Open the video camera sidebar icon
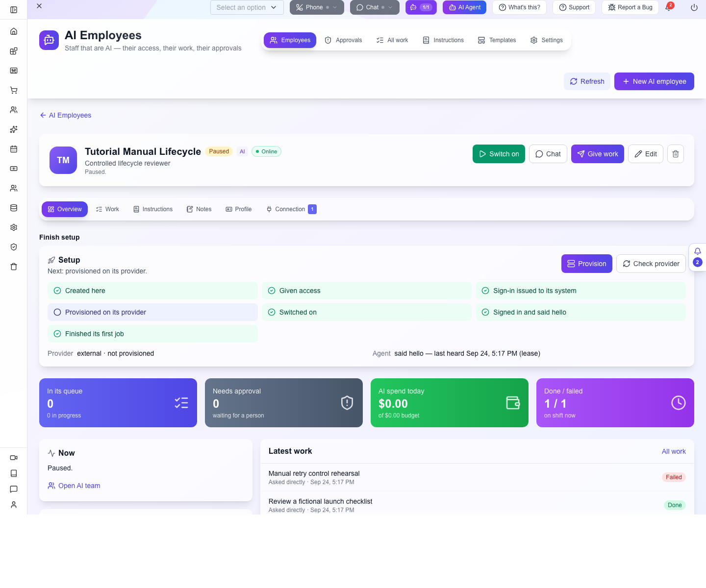This screenshot has width=706, height=588. pyautogui.click(x=14, y=458)
